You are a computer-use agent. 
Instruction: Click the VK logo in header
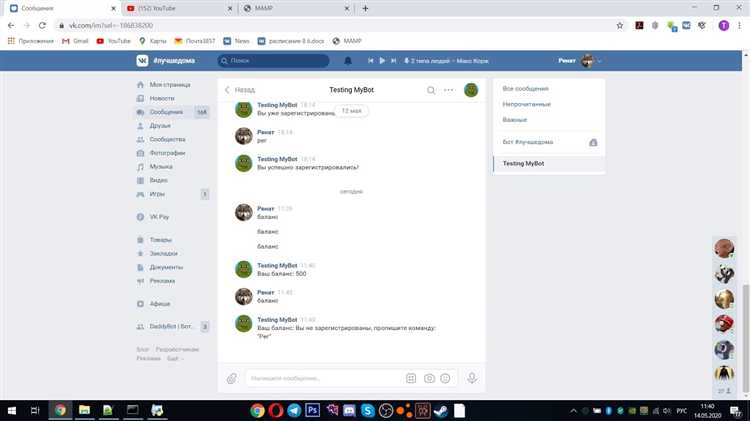tap(142, 61)
